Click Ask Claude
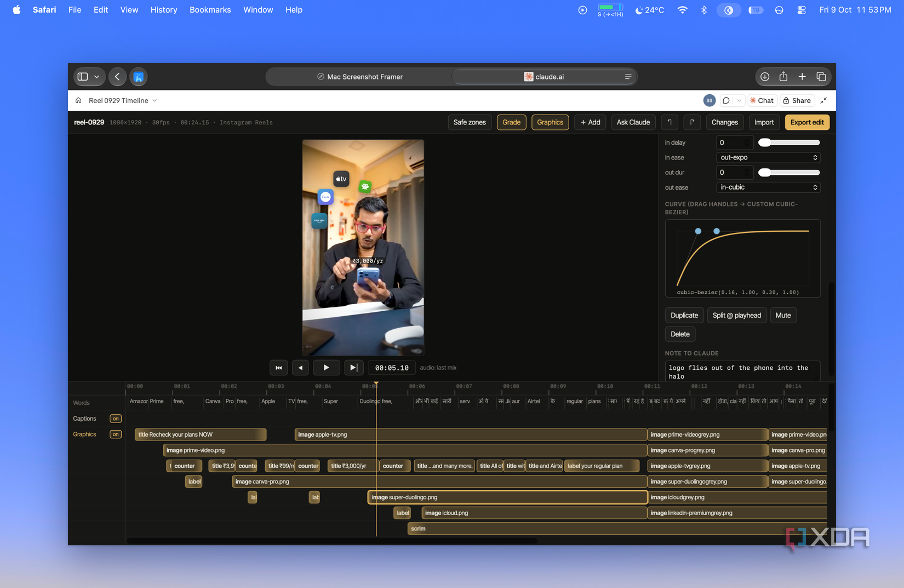The height and width of the screenshot is (588, 904). tap(633, 122)
